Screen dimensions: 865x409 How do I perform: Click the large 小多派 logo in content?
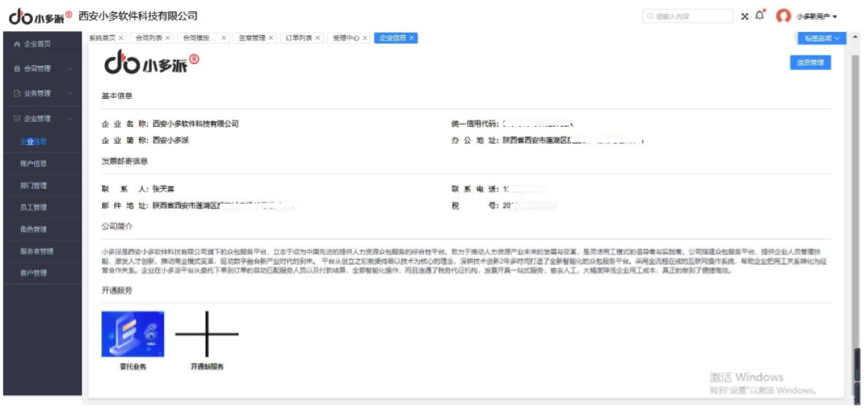(152, 62)
